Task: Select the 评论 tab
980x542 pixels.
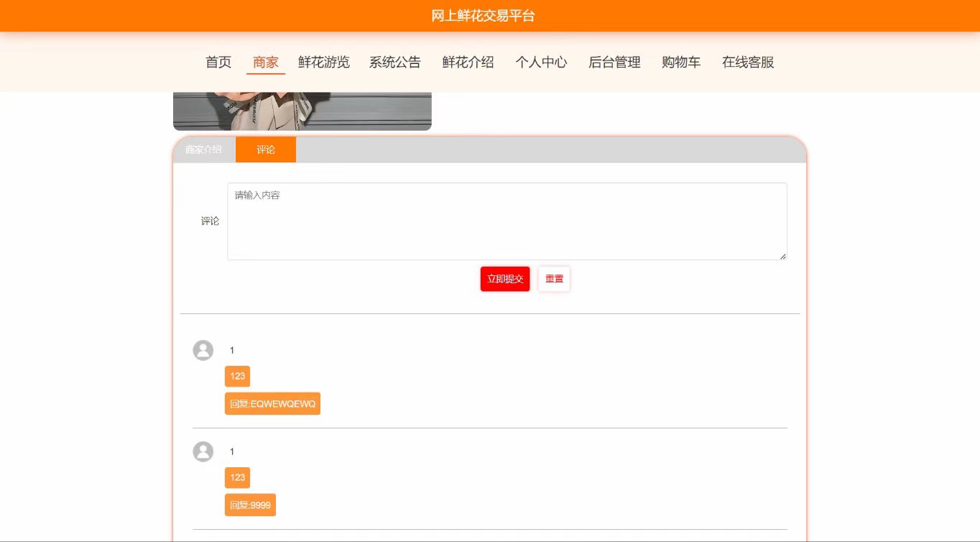Action: coord(266,150)
